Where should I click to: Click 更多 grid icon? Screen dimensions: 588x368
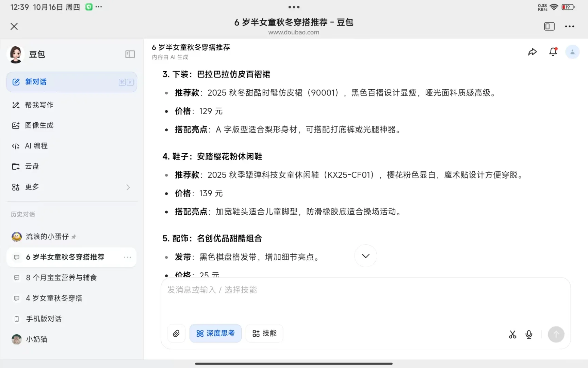pyautogui.click(x=16, y=187)
